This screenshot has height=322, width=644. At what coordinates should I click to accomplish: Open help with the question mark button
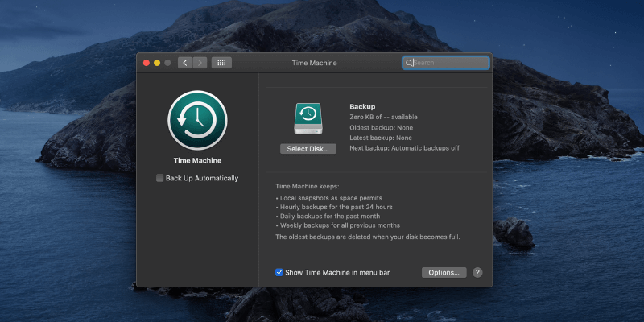477,273
